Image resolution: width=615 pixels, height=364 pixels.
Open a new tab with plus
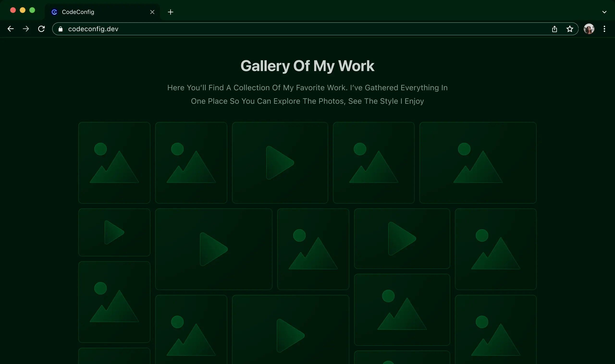pyautogui.click(x=171, y=12)
